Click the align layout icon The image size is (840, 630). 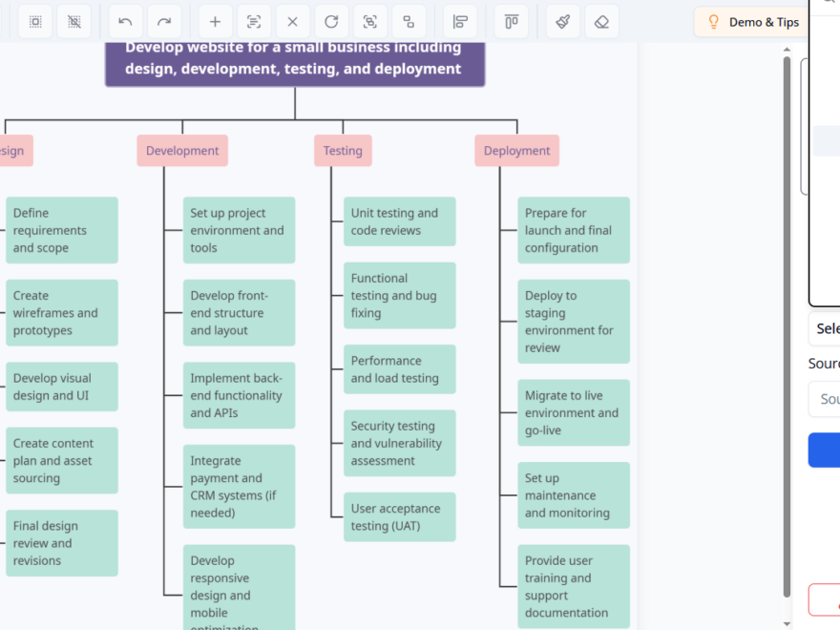458,21
